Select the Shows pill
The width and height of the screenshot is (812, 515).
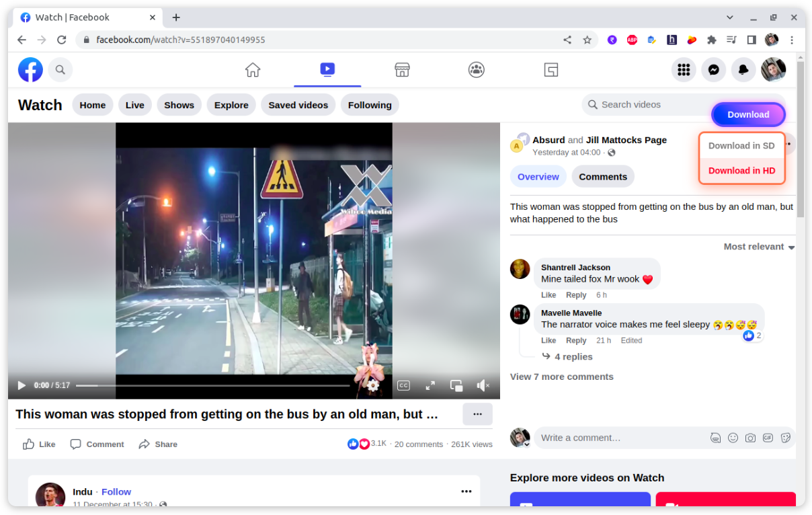coord(179,105)
